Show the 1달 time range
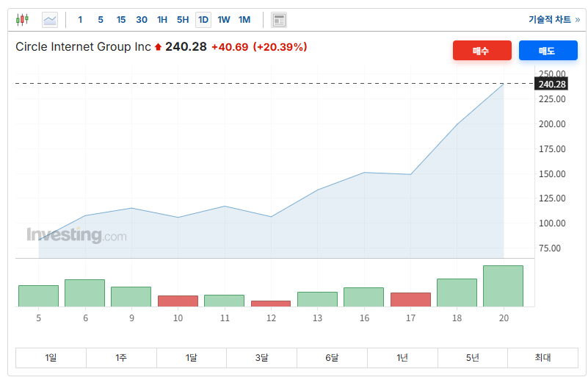The image size is (588, 380). [192, 357]
